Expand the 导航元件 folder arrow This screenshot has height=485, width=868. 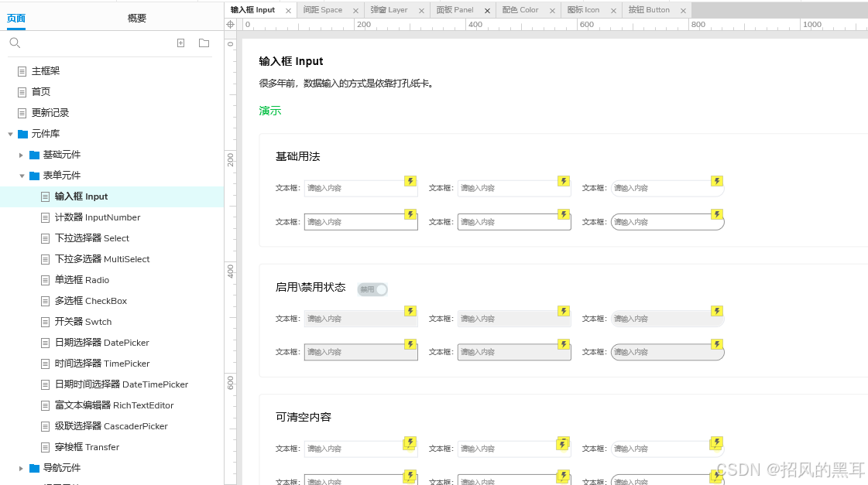21,469
